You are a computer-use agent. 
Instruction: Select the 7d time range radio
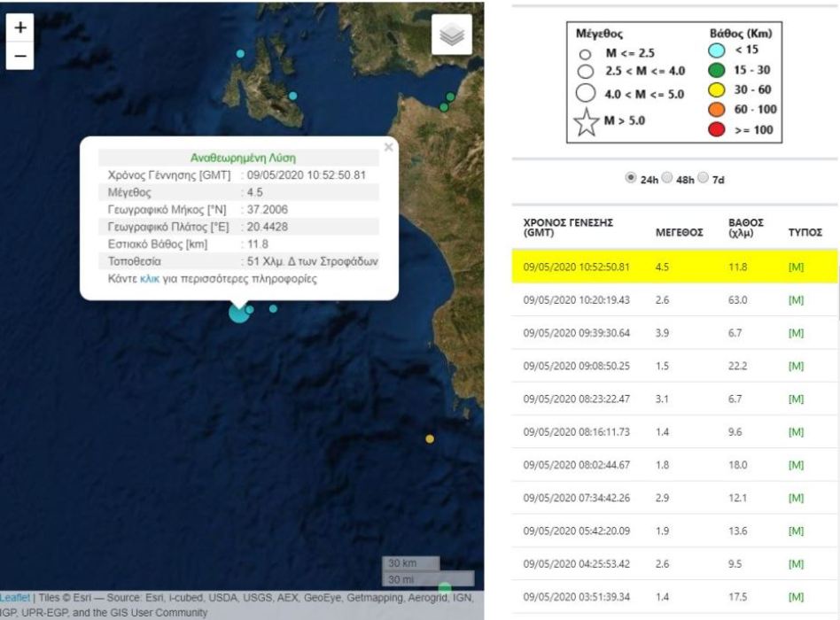tap(704, 178)
